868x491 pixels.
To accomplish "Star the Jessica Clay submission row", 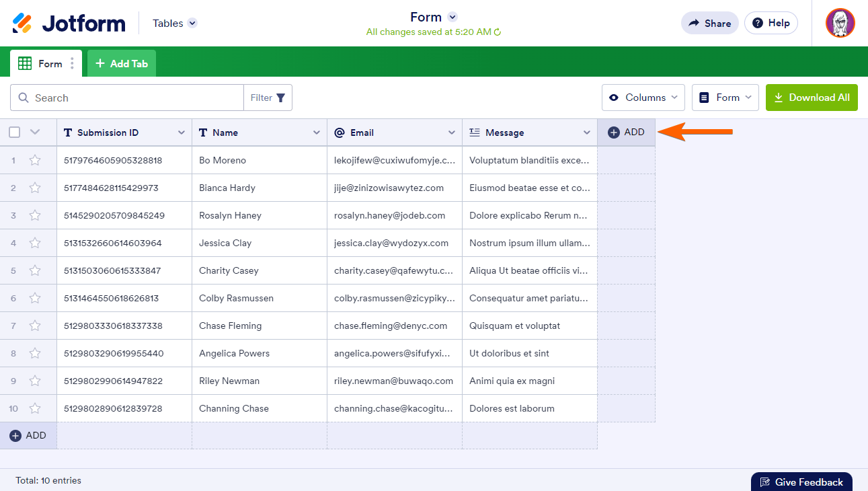I will tap(35, 243).
